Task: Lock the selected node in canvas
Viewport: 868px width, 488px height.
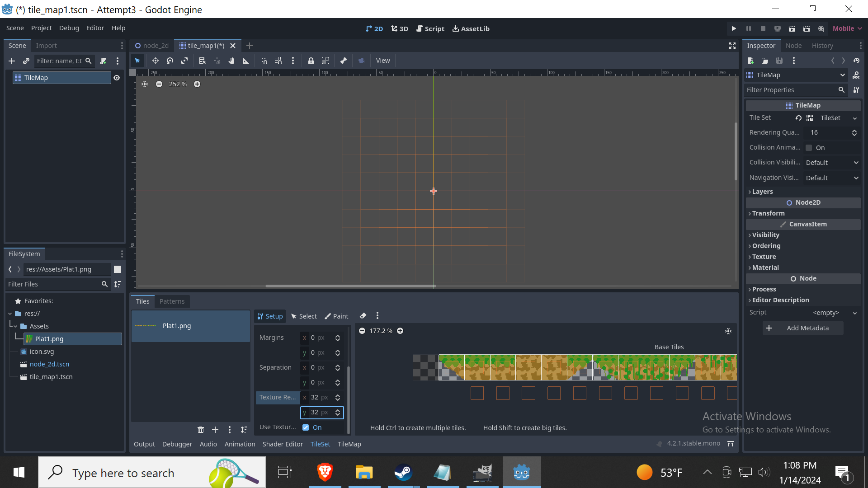Action: (311, 61)
